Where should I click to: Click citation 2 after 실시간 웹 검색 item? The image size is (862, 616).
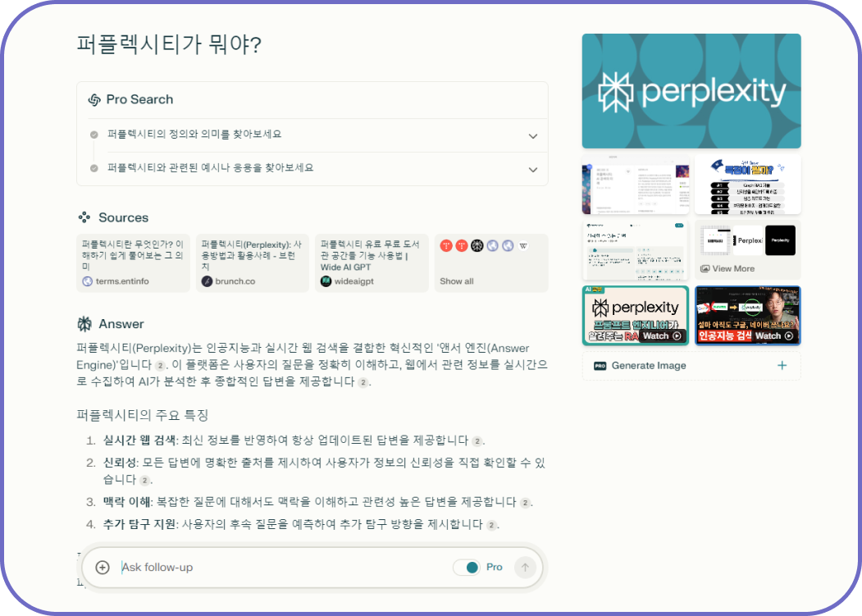pyautogui.click(x=477, y=441)
